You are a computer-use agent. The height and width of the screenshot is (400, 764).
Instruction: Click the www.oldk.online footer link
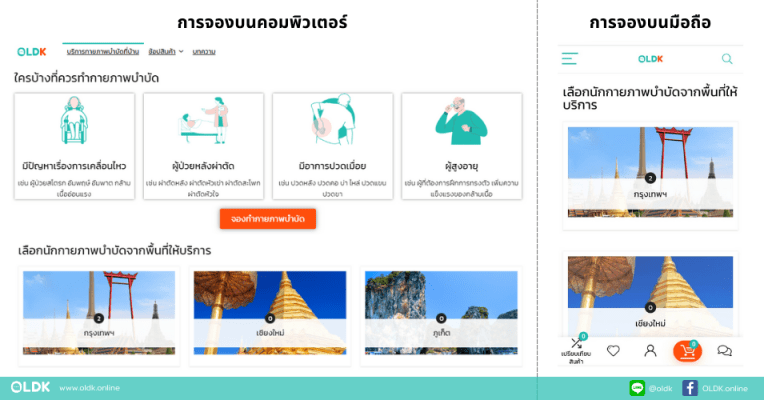[x=90, y=388]
